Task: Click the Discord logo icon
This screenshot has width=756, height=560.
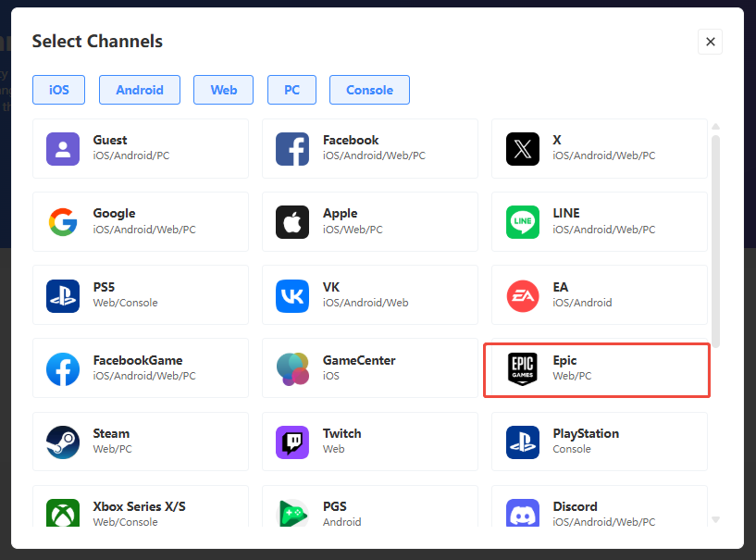Action: coord(523,513)
